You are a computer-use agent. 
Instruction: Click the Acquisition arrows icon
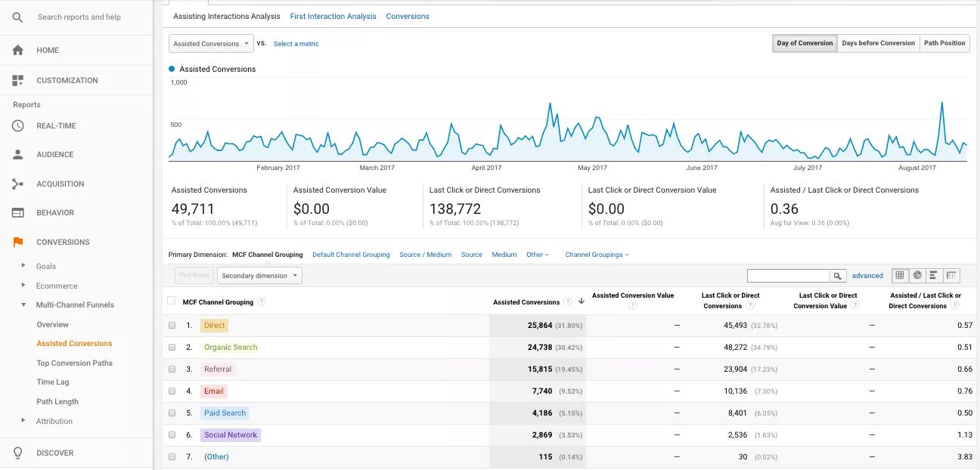coord(18,184)
